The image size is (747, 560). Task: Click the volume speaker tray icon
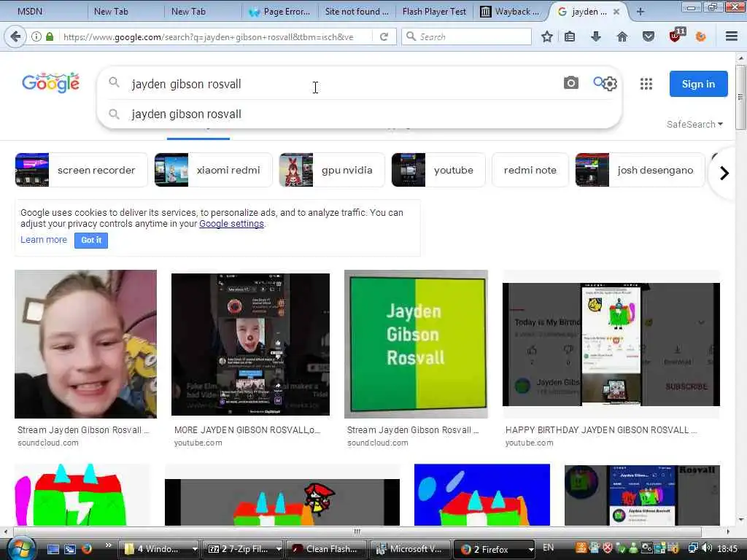[x=707, y=548]
